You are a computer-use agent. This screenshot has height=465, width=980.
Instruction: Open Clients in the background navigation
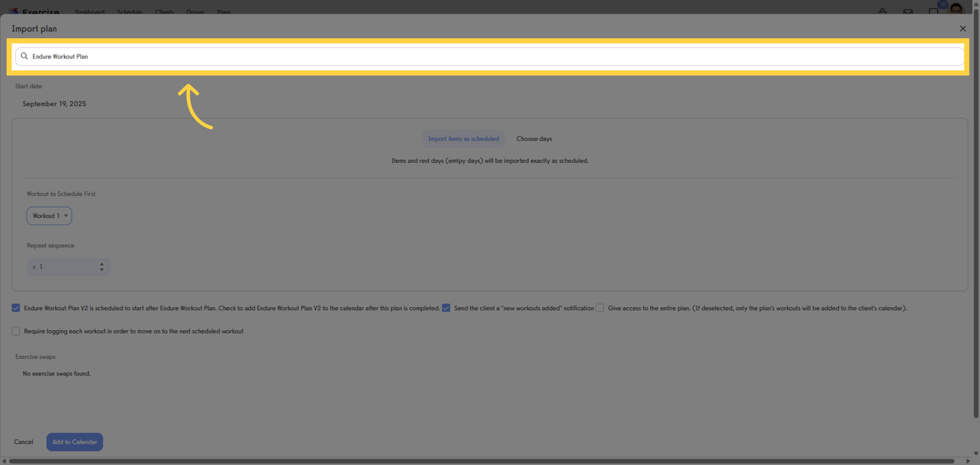coord(164,12)
